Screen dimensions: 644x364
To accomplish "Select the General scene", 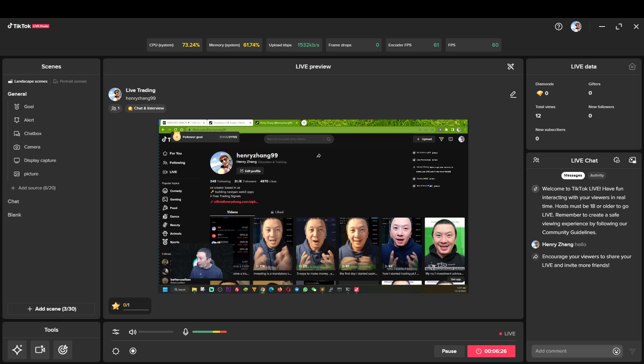I will point(17,94).
